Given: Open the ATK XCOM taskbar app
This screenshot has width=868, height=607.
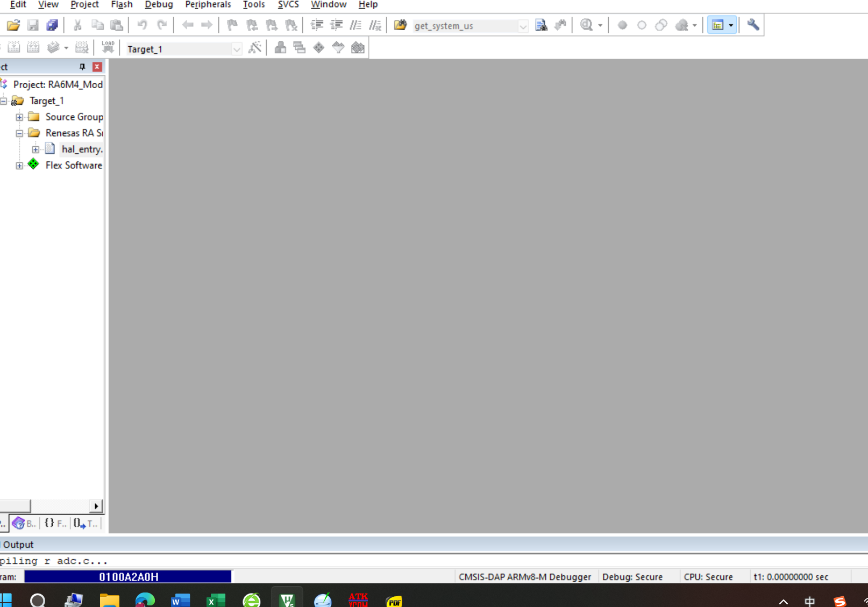Looking at the screenshot, I should pyautogui.click(x=358, y=599).
